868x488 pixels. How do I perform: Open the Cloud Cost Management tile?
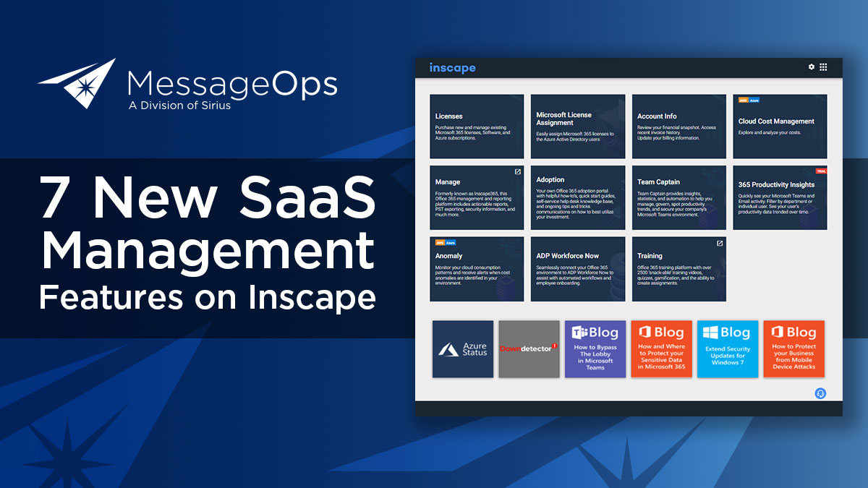pos(780,127)
